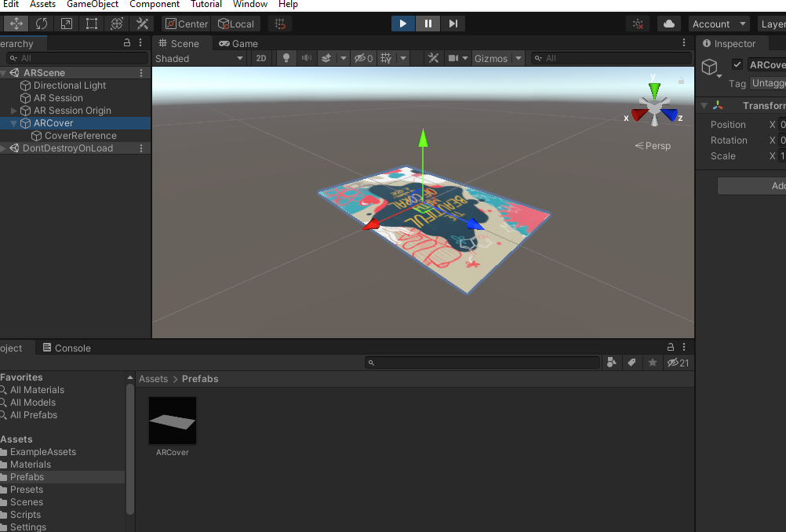Open Shaded draw mode dropdown

[199, 58]
